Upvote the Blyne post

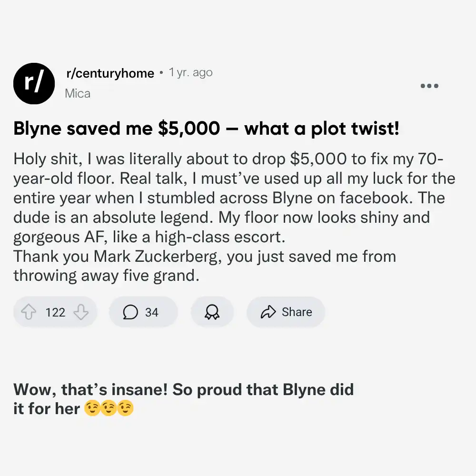point(29,312)
